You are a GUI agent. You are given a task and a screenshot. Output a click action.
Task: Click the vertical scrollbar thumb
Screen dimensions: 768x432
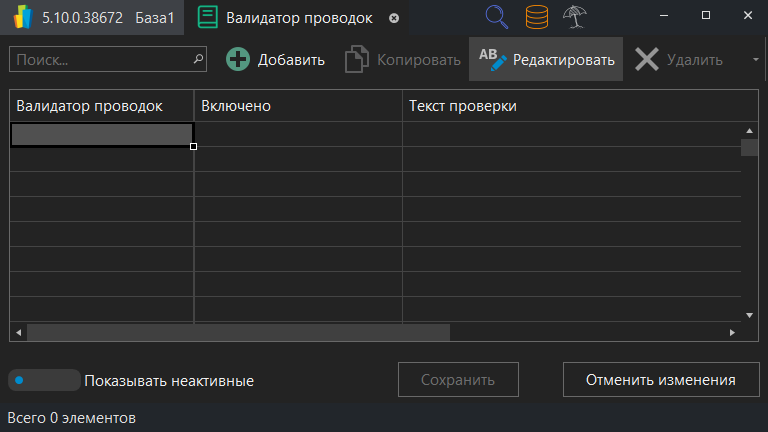click(749, 147)
